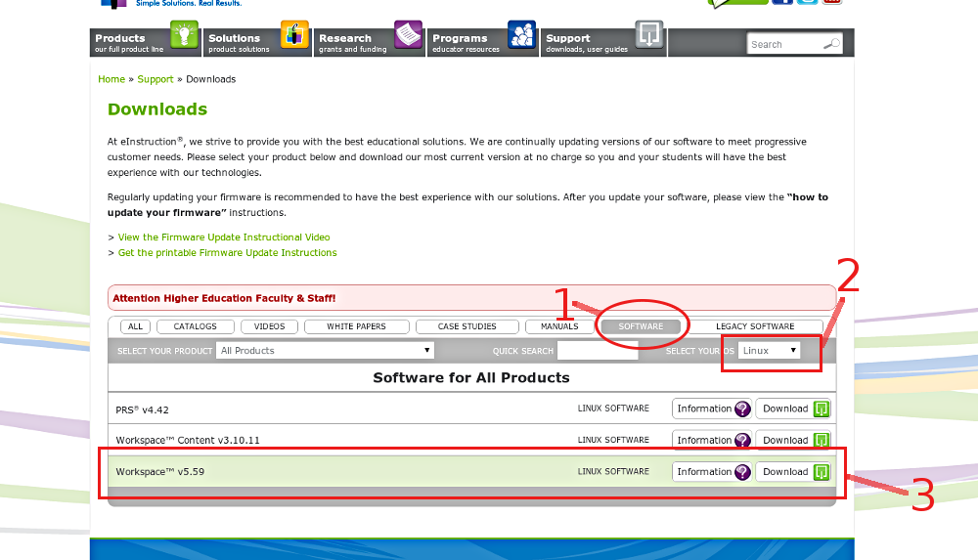Click download arrow icon for Workspace v5.59
Viewport: 978px width, 560px height.
point(822,471)
